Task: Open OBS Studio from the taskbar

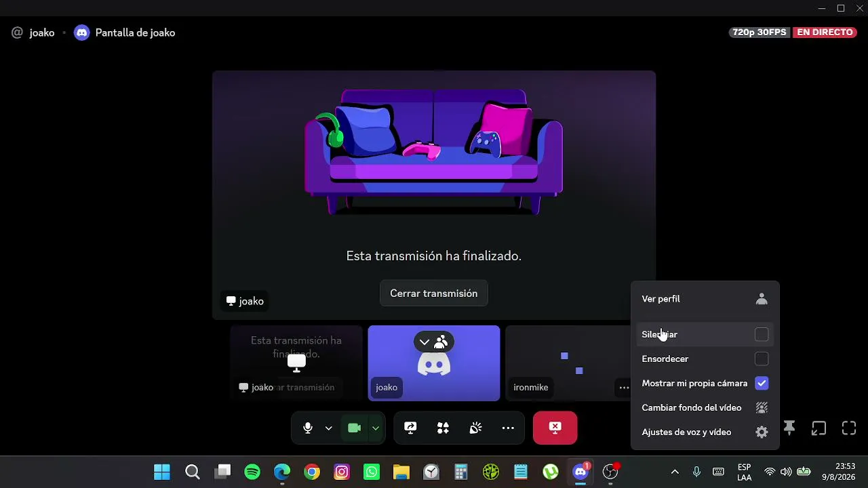Action: tap(610, 472)
